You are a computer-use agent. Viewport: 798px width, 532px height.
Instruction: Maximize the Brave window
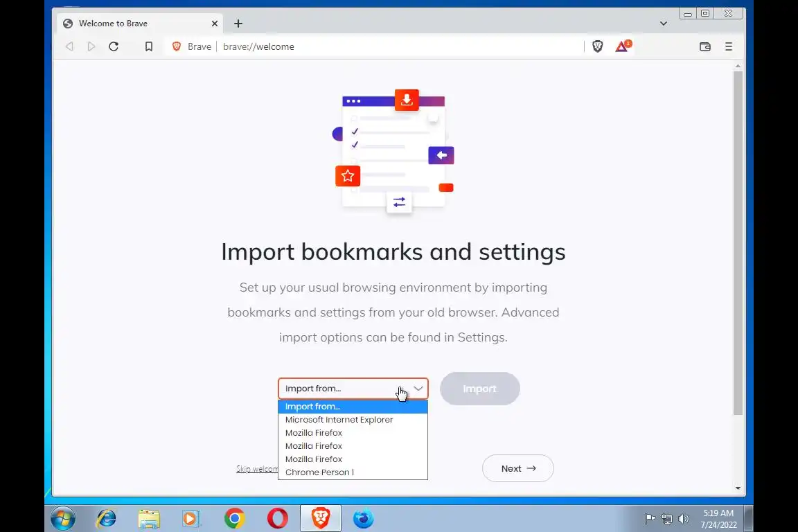705,14
